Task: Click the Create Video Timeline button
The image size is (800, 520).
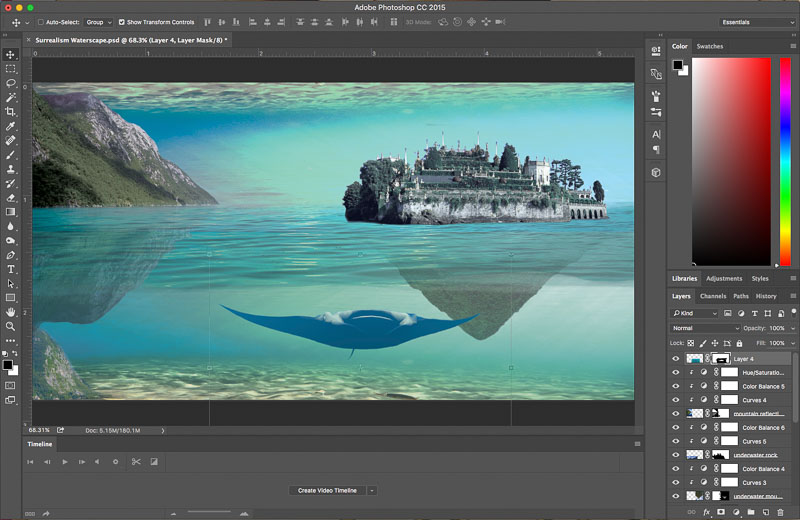Action: point(327,490)
